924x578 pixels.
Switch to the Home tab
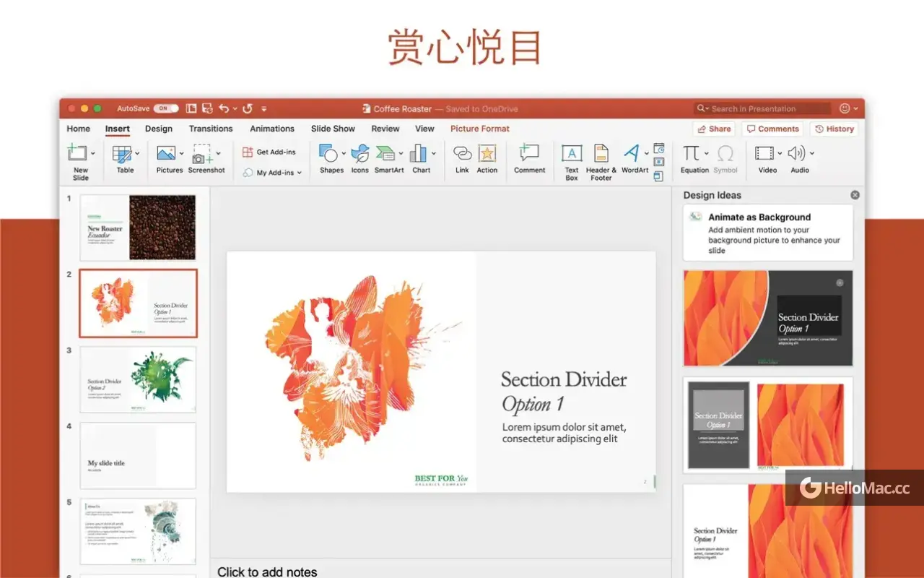click(x=79, y=129)
